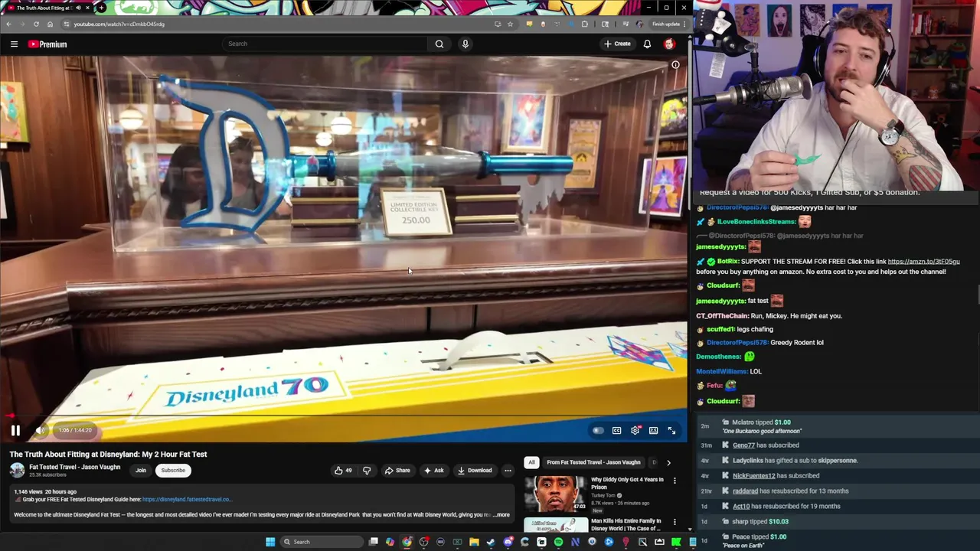
Task: Open video player settings gear
Action: [635, 430]
